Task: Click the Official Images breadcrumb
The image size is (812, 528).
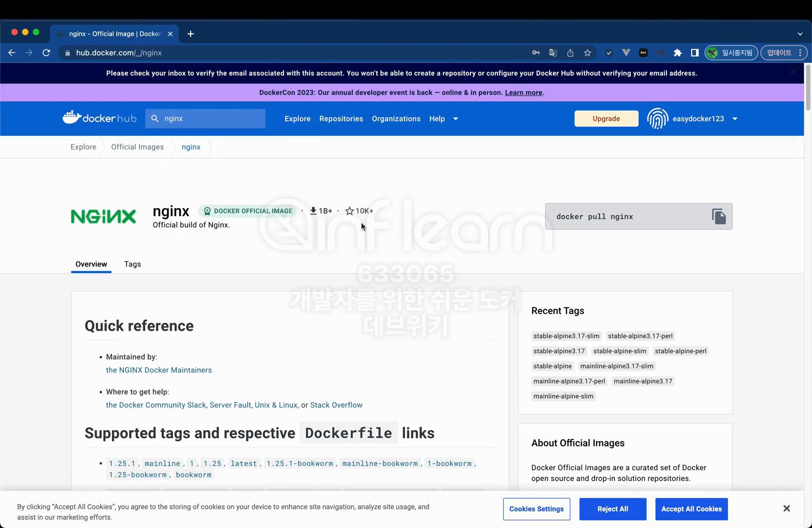Action: tap(137, 147)
